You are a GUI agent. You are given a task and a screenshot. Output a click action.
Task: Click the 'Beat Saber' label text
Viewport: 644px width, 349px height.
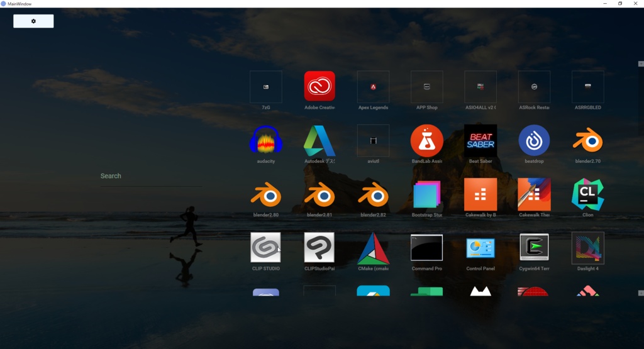click(x=480, y=161)
